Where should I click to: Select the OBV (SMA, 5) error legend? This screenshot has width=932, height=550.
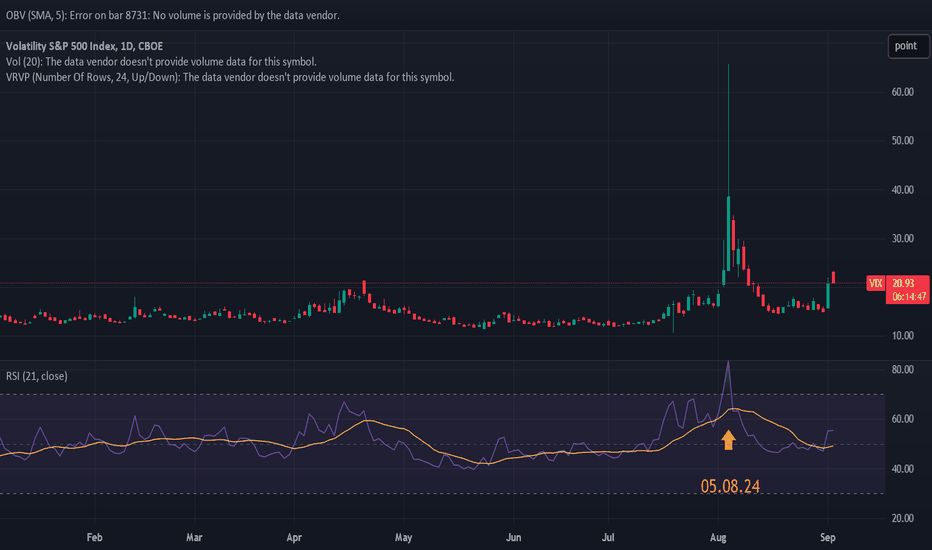coord(172,15)
